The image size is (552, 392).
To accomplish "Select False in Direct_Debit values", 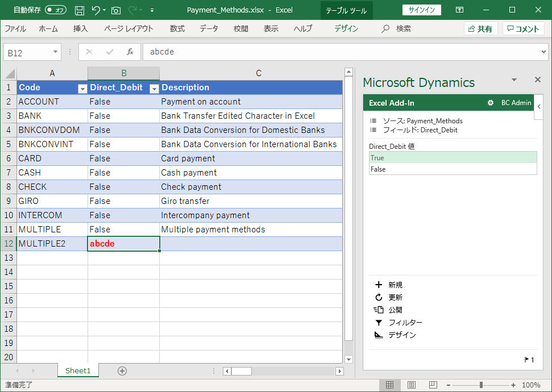I will (453, 169).
